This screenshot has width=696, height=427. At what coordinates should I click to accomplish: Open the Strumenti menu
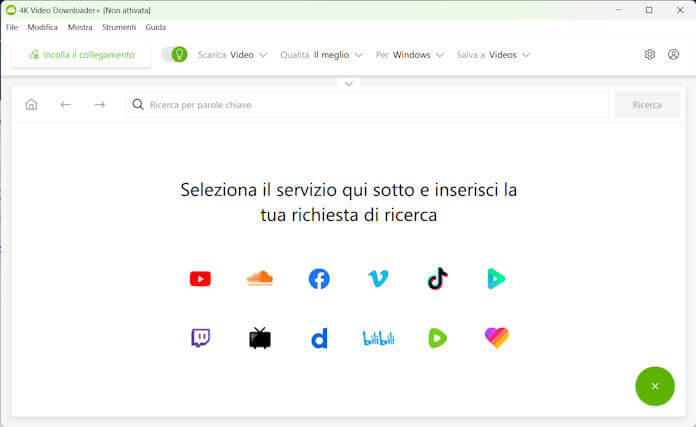coord(119,27)
